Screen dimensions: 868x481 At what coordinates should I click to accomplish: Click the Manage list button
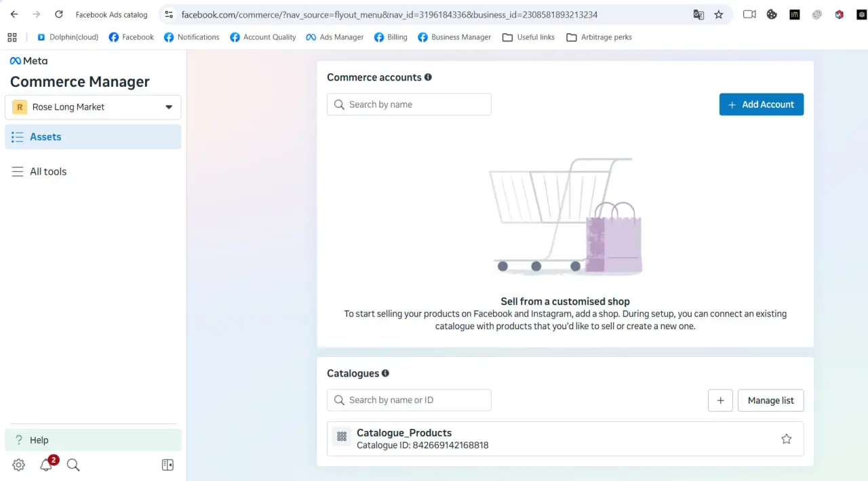(770, 400)
